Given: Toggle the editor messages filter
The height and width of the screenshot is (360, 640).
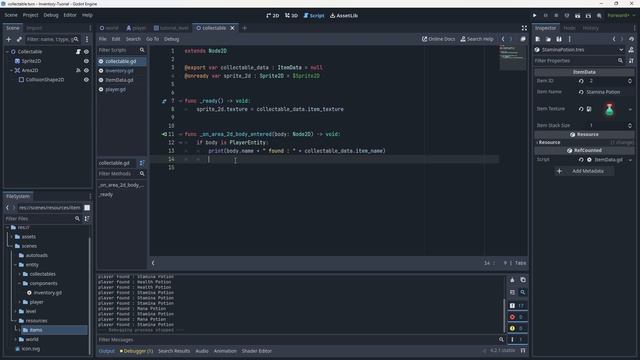Looking at the screenshot, I should (x=517, y=340).
